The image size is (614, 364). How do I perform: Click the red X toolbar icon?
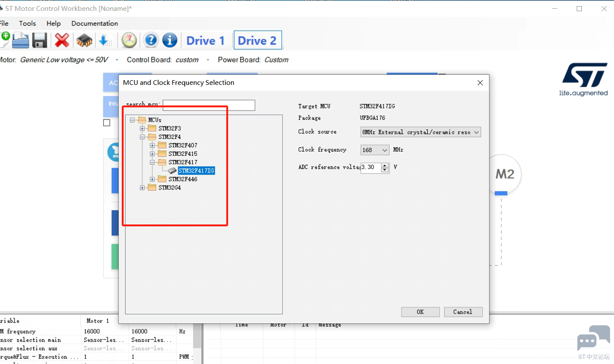tap(62, 41)
